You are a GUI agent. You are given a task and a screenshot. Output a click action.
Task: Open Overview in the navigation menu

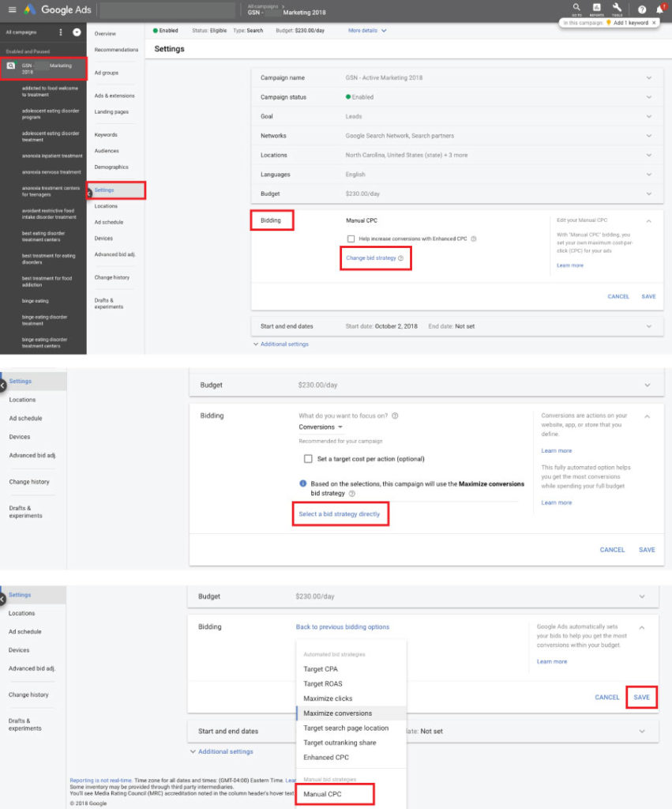pos(105,34)
